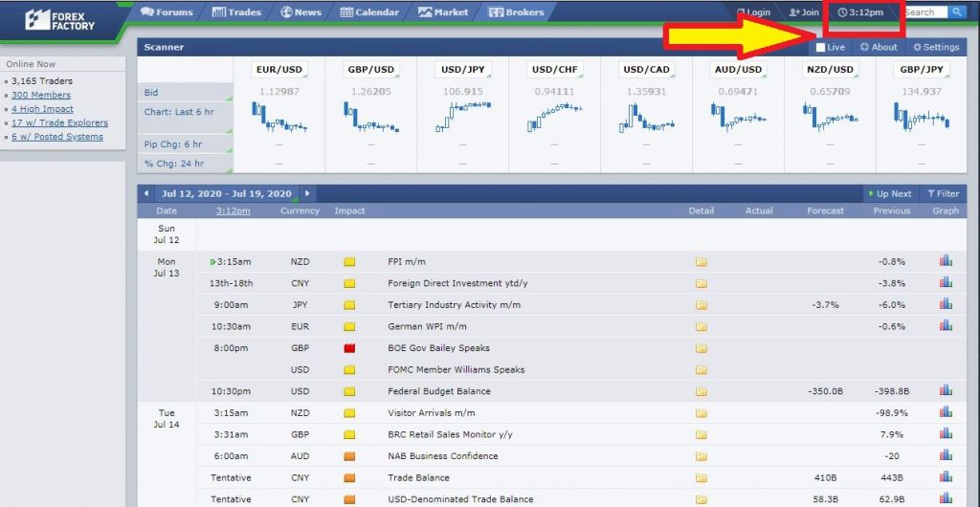The width and height of the screenshot is (980, 507).
Task: Open detail folder for FOMC Member Williams Speaks
Action: point(702,369)
